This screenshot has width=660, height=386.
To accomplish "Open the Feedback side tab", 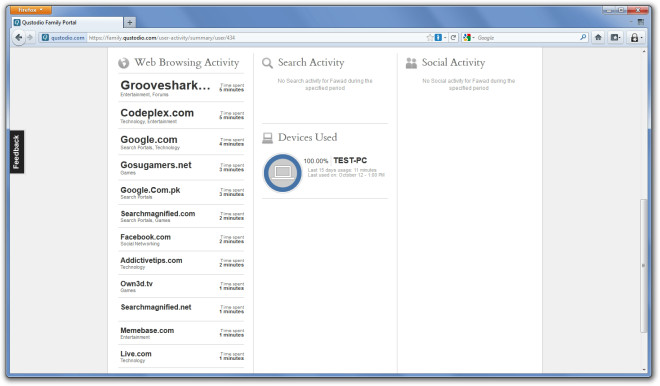I will [x=16, y=152].
